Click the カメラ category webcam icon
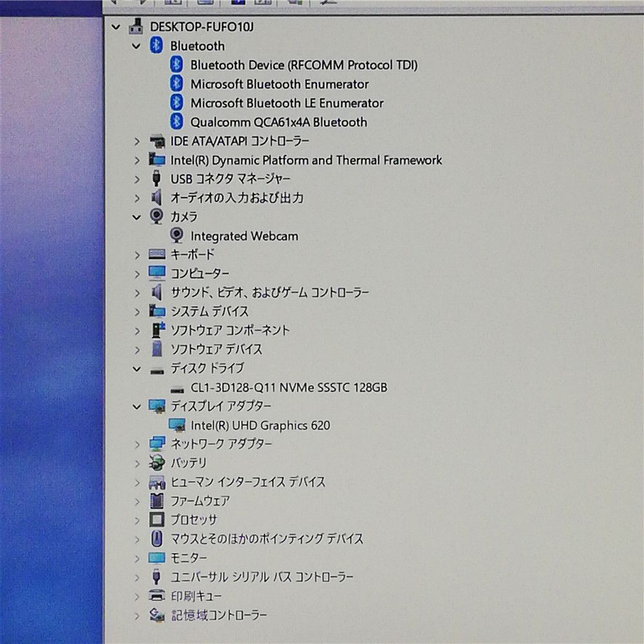Screen dimensions: 644x644 click(x=156, y=216)
